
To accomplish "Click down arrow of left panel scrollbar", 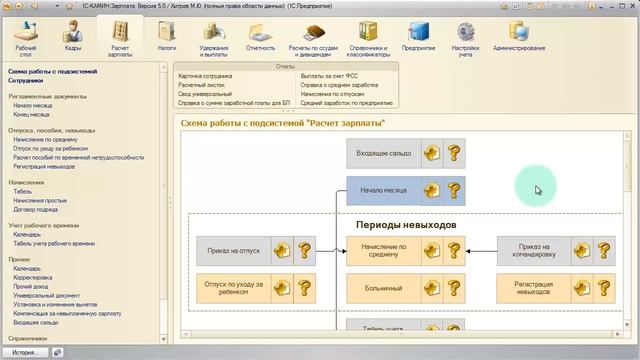I will [164, 339].
